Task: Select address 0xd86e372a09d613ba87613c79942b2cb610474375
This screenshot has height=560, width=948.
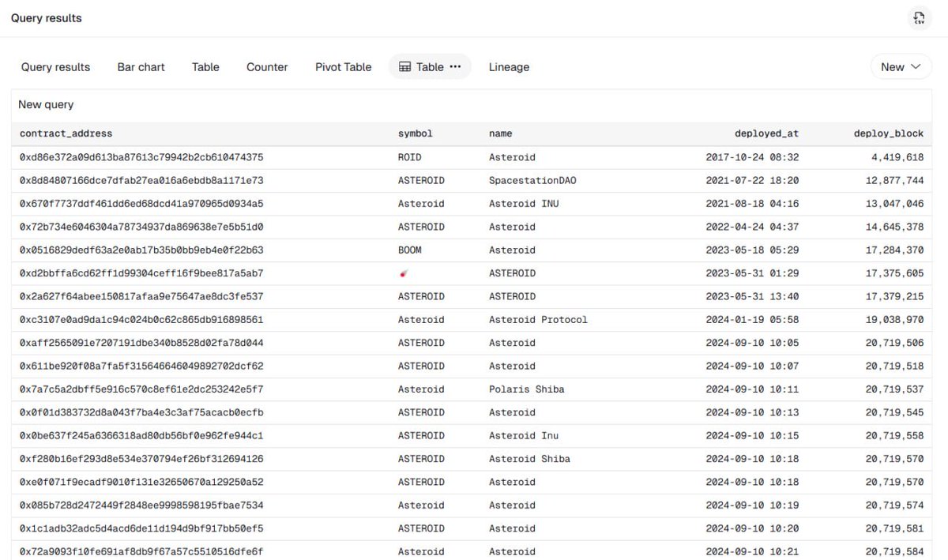Action: tap(141, 157)
